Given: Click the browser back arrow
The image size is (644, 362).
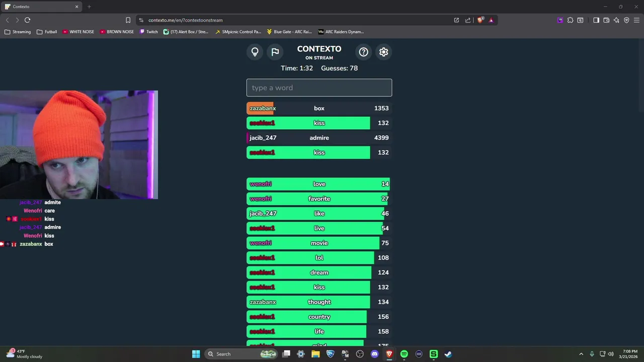Looking at the screenshot, I should tap(7, 20).
